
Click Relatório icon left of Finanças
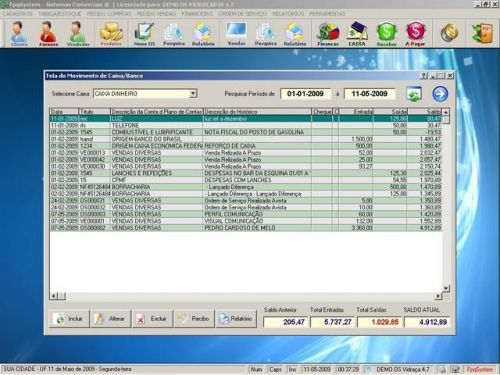295,33
